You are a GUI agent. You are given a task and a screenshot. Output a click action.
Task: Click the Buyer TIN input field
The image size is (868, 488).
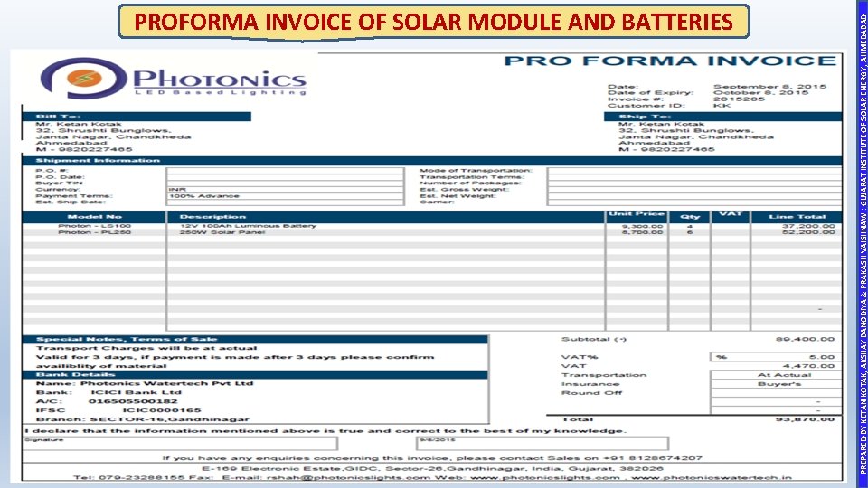(285, 183)
